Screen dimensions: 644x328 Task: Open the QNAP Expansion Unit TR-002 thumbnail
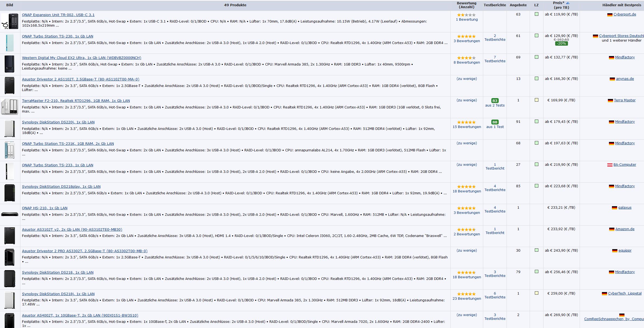pyautogui.click(x=10, y=21)
